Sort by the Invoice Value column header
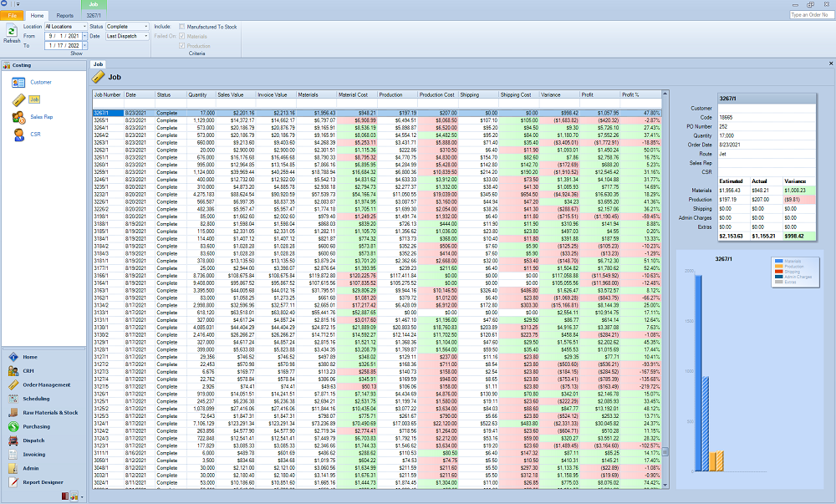Screen dimensions: 836x504 click(x=276, y=94)
